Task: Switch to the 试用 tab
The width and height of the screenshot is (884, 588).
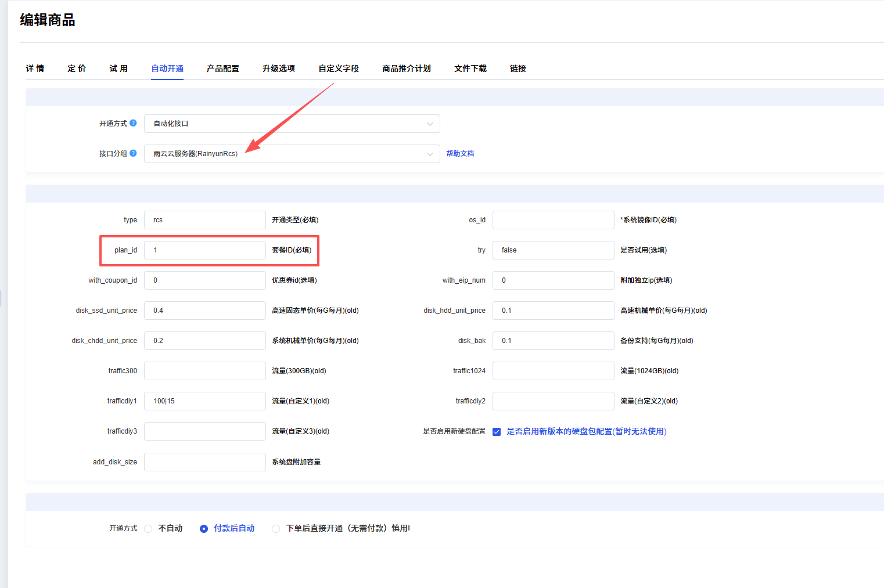Action: [118, 68]
